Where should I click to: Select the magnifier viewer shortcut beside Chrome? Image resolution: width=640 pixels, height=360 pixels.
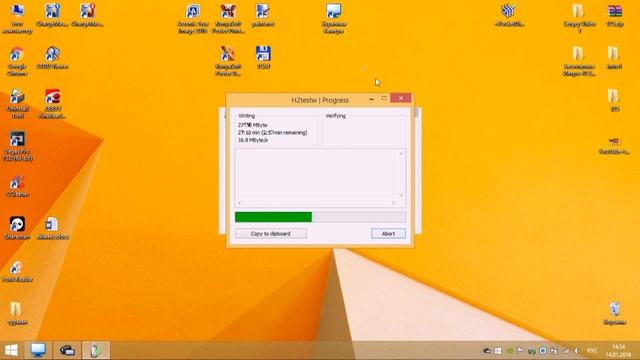tap(52, 57)
